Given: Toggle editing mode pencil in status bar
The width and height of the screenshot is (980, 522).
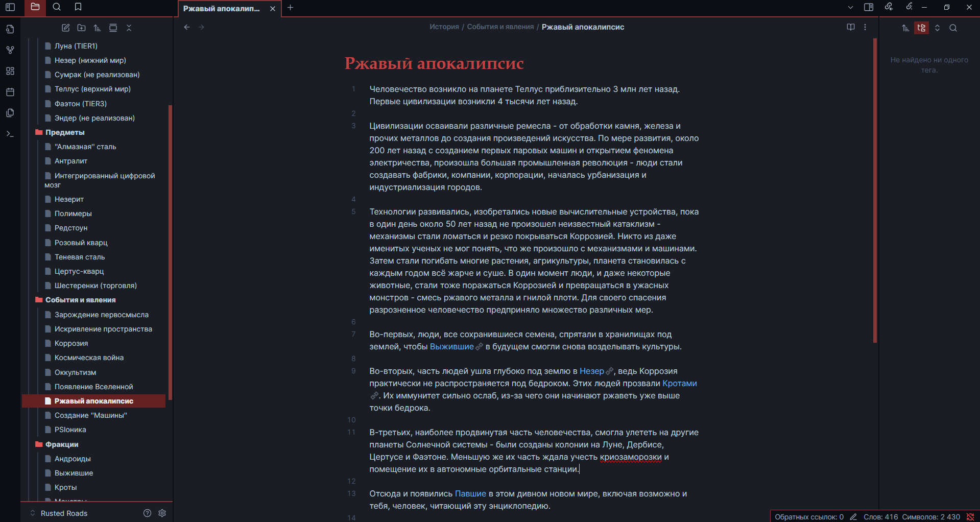Looking at the screenshot, I should (853, 517).
